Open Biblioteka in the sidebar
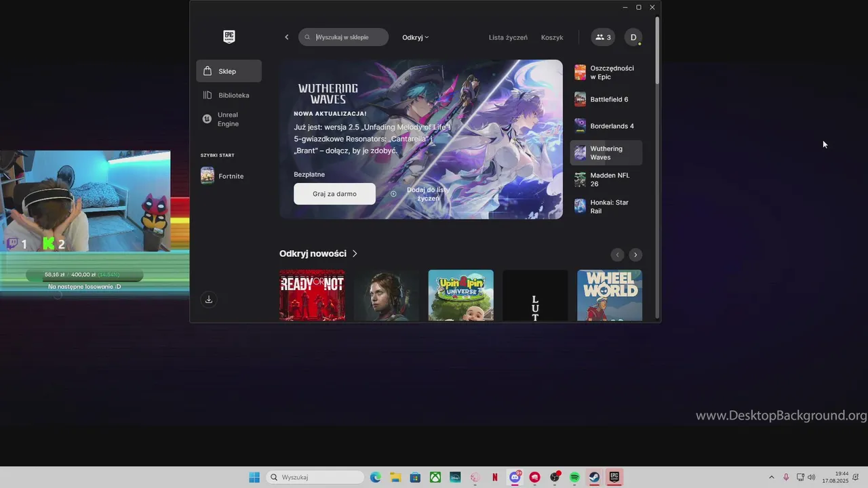This screenshot has width=868, height=488. 229,96
